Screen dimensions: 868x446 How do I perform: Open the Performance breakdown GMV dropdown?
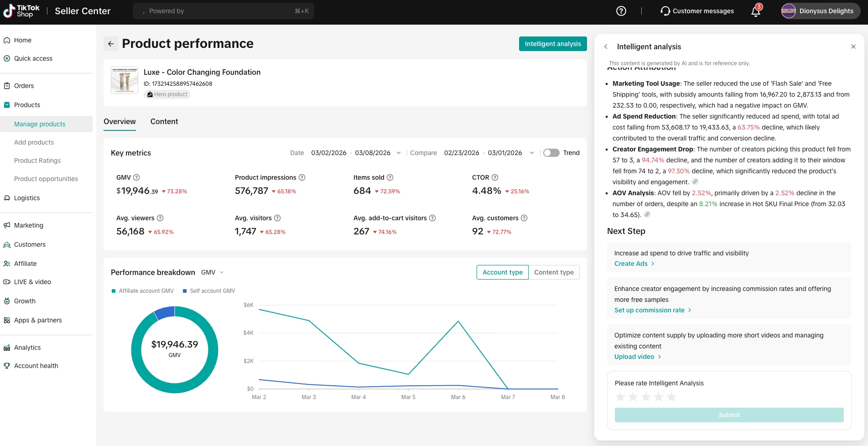pos(213,272)
